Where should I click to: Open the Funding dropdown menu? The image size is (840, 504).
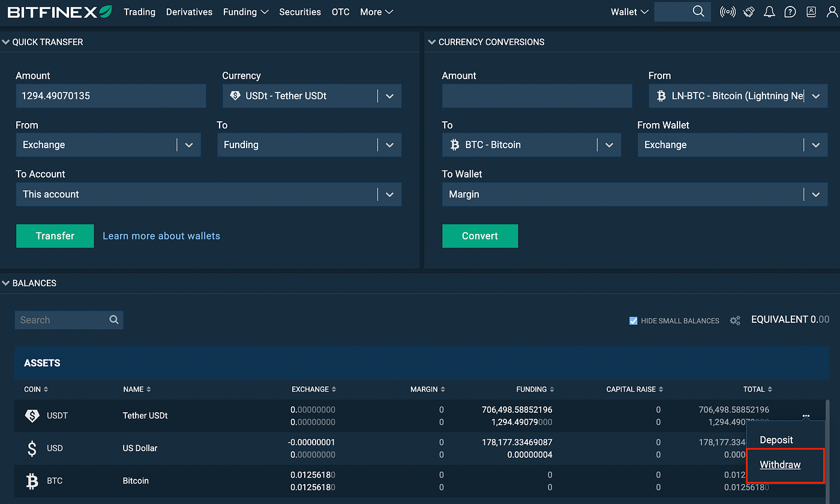(245, 12)
